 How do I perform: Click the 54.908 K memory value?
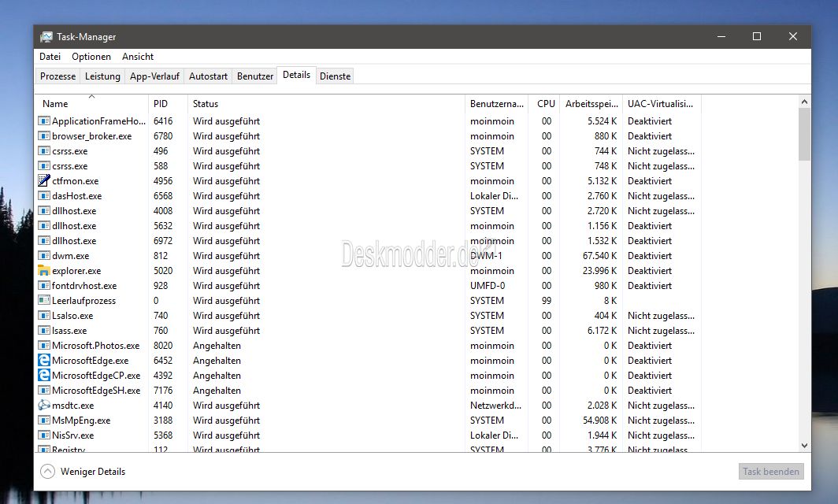click(599, 420)
